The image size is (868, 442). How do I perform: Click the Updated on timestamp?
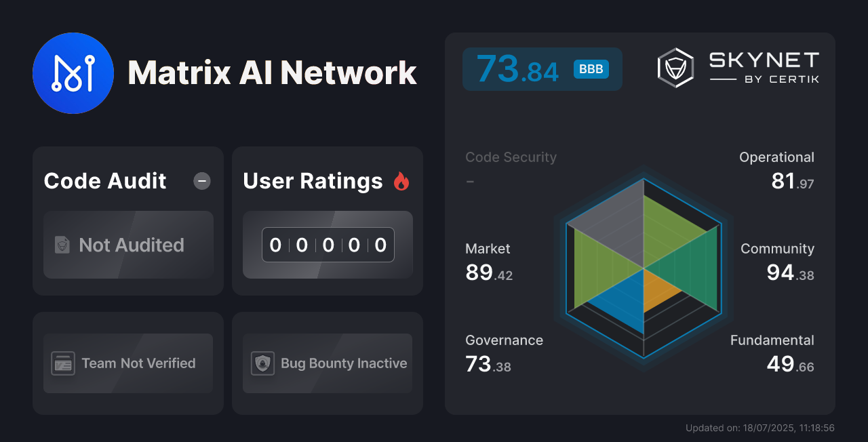(759, 428)
